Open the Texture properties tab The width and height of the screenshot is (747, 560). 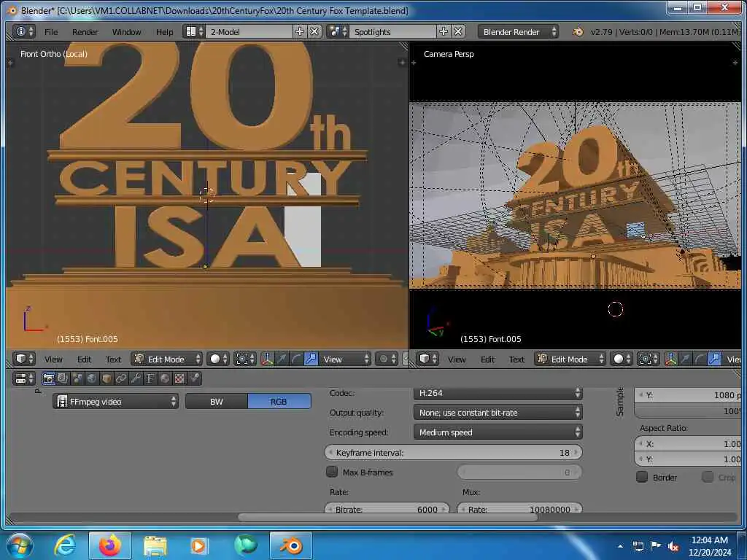coord(179,378)
